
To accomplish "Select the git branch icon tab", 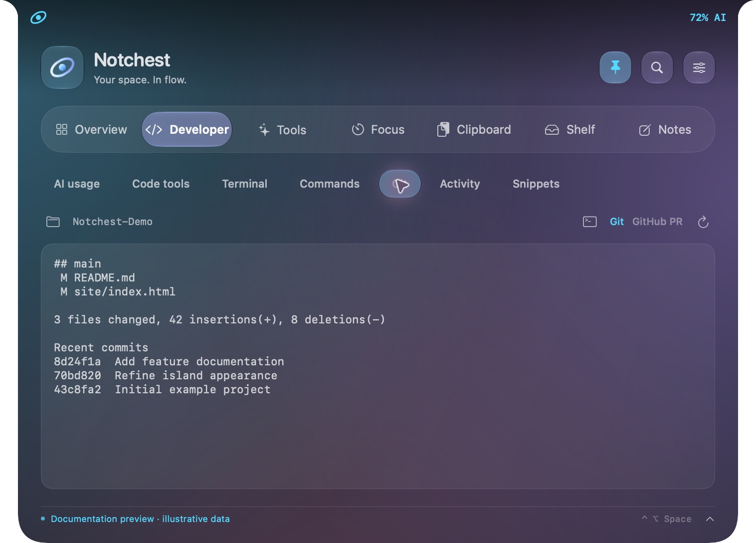I will [x=400, y=184].
